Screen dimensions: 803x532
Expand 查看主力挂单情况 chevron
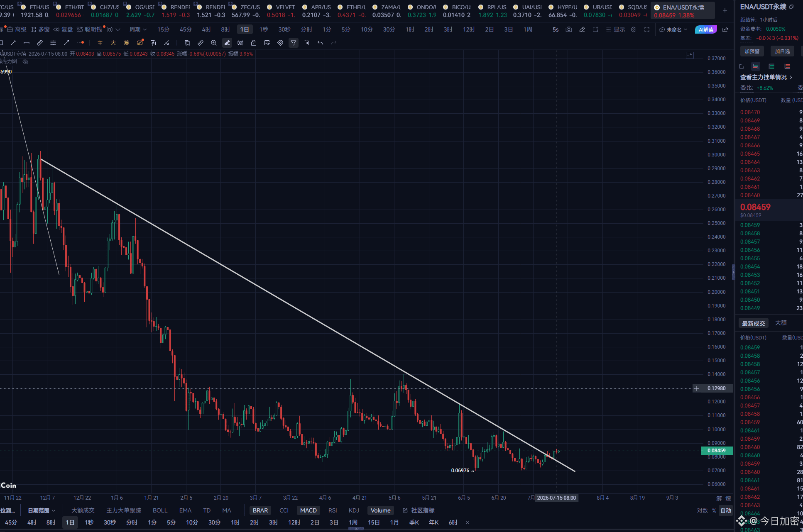point(791,77)
